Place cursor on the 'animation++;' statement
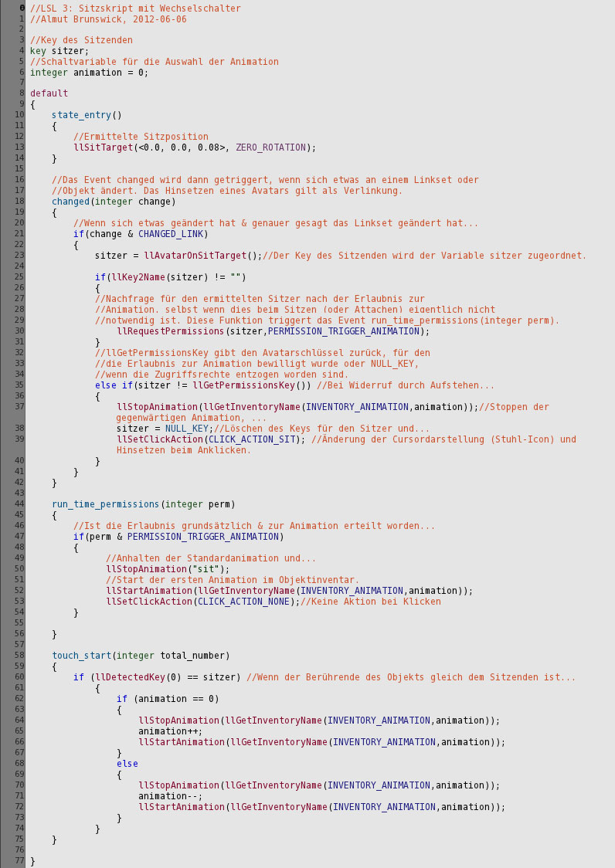The image size is (615, 868). [x=170, y=731]
